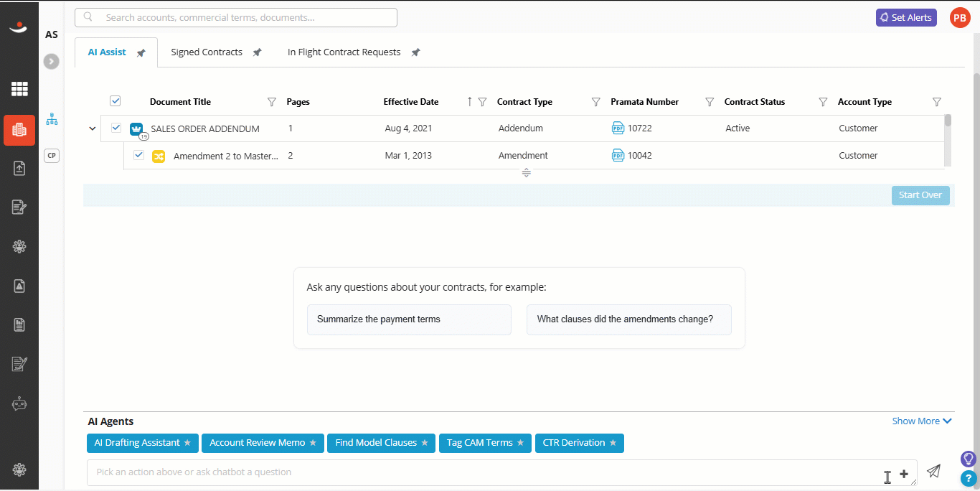Open the Contract Type filter icon
Viewport: 980px width, 491px height.
point(595,102)
